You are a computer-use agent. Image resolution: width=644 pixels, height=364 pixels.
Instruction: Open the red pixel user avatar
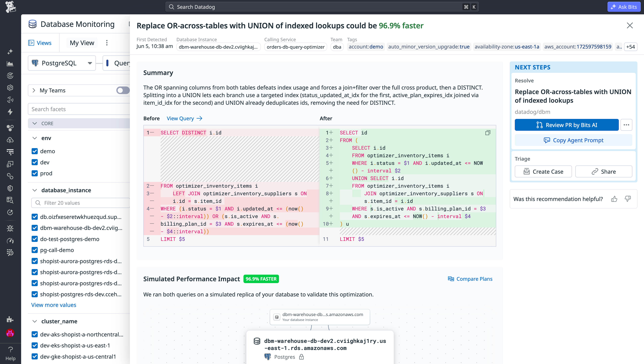point(10,333)
